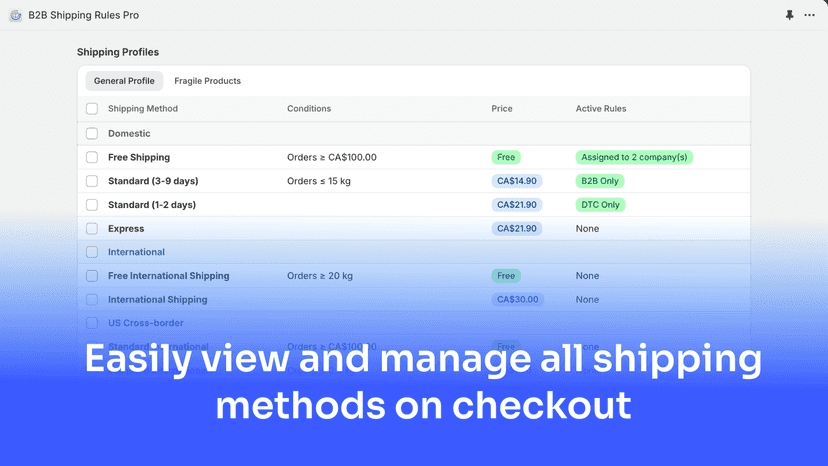Click the CA$21.90 price for Standard (1-2 days)
Viewport: 828px width, 466px height.
coord(516,205)
